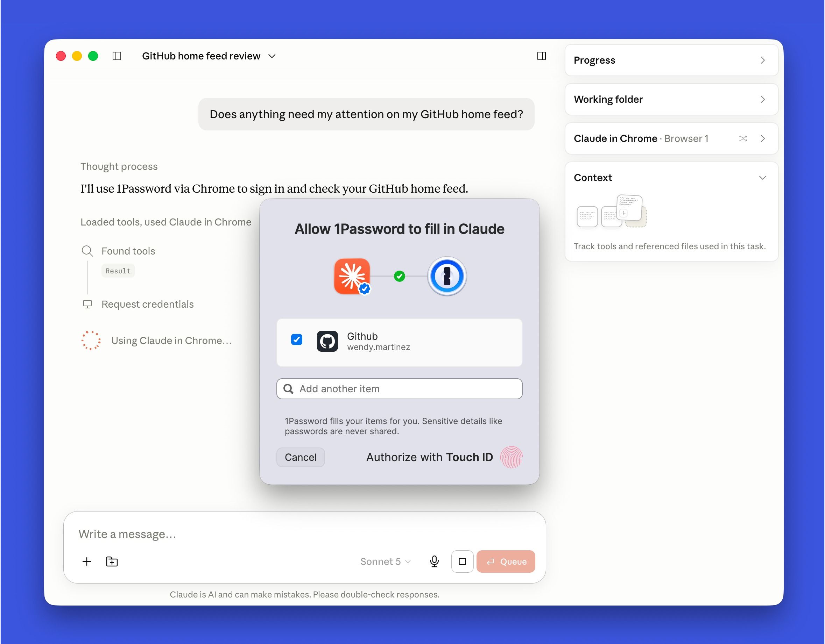Expand the Claude in Chrome panel chevron
This screenshot has width=825, height=644.
pos(763,138)
